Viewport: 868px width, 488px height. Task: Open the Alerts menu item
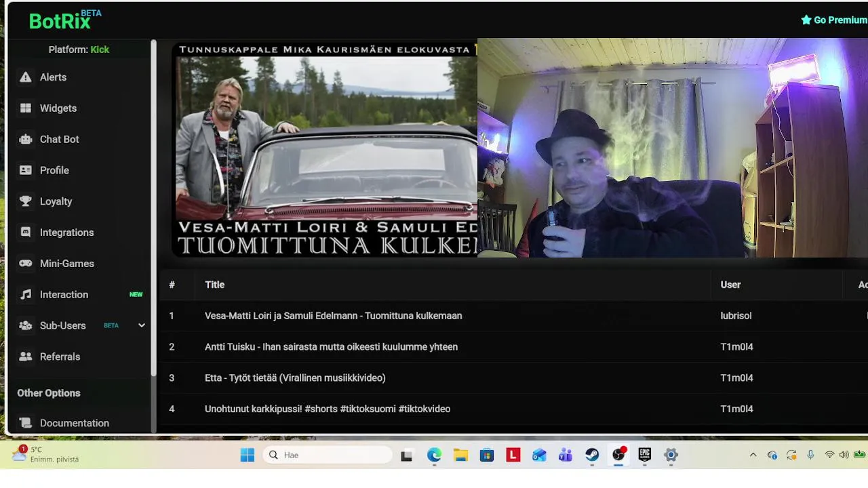[x=53, y=77]
